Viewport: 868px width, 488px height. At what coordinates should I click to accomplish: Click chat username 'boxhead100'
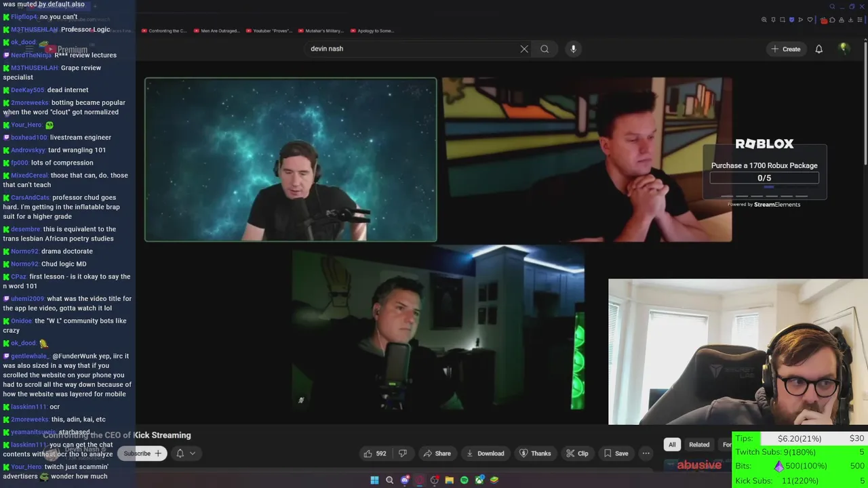coord(29,138)
